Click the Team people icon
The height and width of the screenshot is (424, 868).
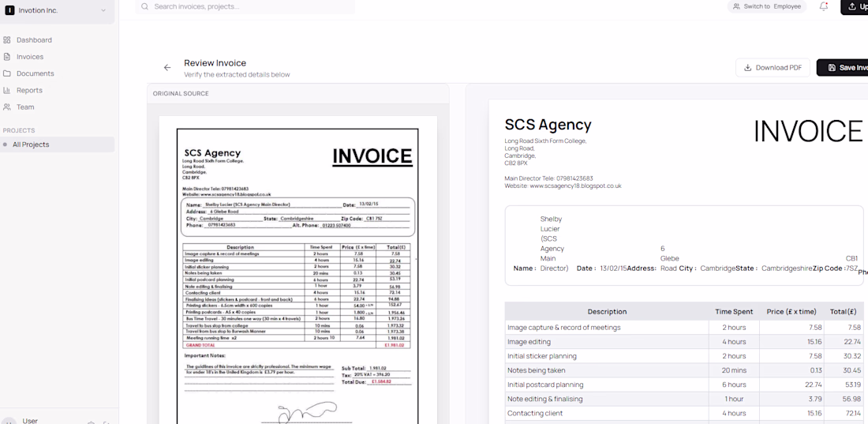[x=6, y=107]
